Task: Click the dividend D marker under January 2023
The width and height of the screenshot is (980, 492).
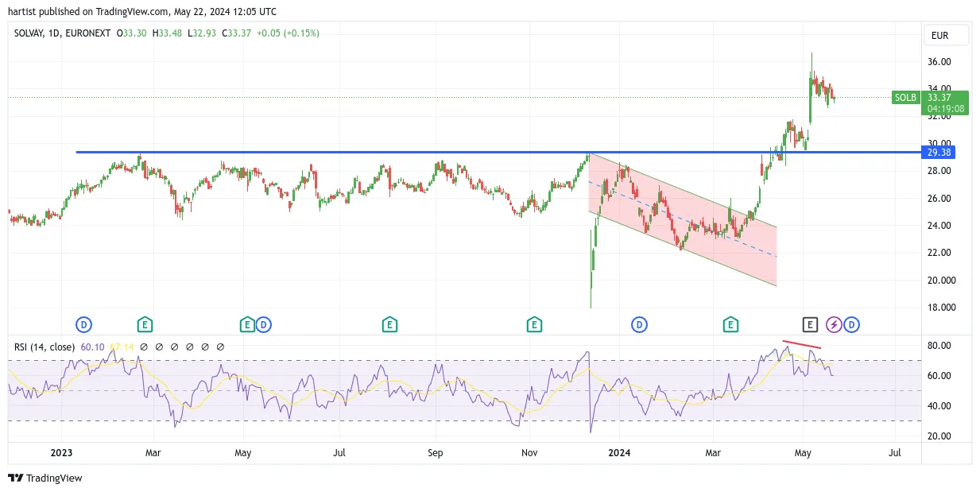Action: [83, 324]
